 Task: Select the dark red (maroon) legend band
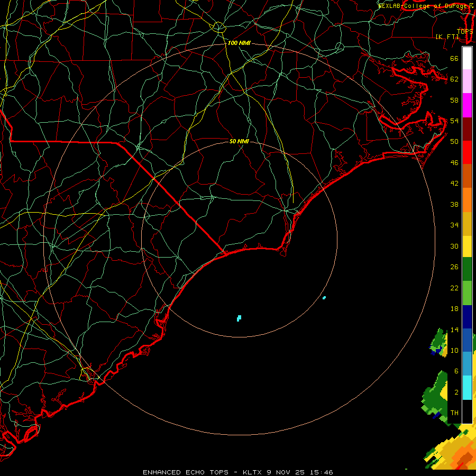467,129
